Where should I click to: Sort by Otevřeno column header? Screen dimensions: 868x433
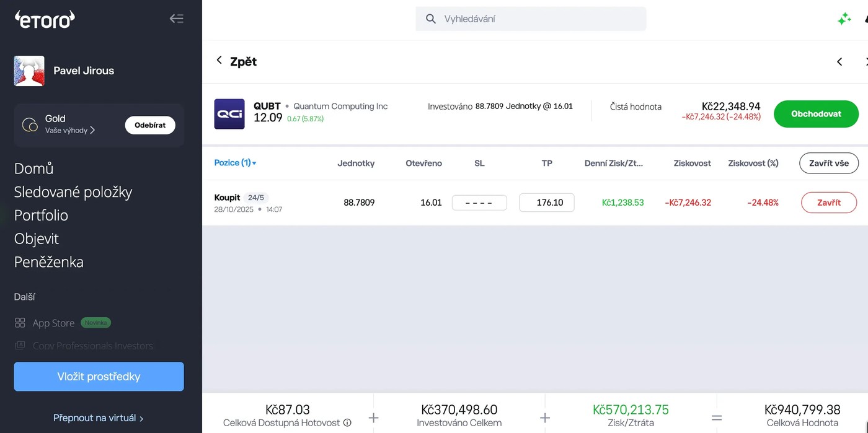click(x=424, y=164)
